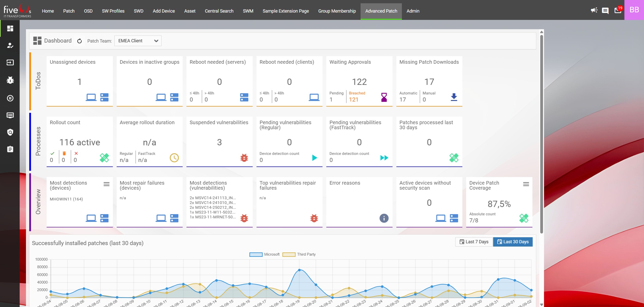This screenshot has height=307, width=644.
Task: Switch chart to Last 7 Days
Action: coord(474,242)
